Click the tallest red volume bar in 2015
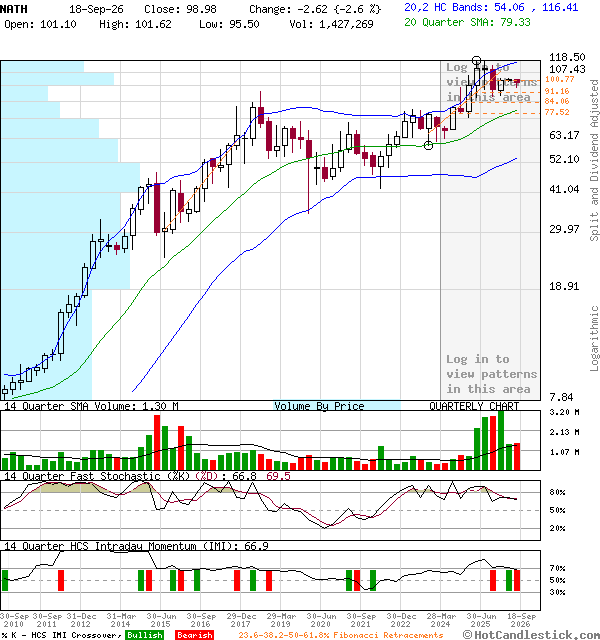Screen dimensions: 600x640 [157, 442]
